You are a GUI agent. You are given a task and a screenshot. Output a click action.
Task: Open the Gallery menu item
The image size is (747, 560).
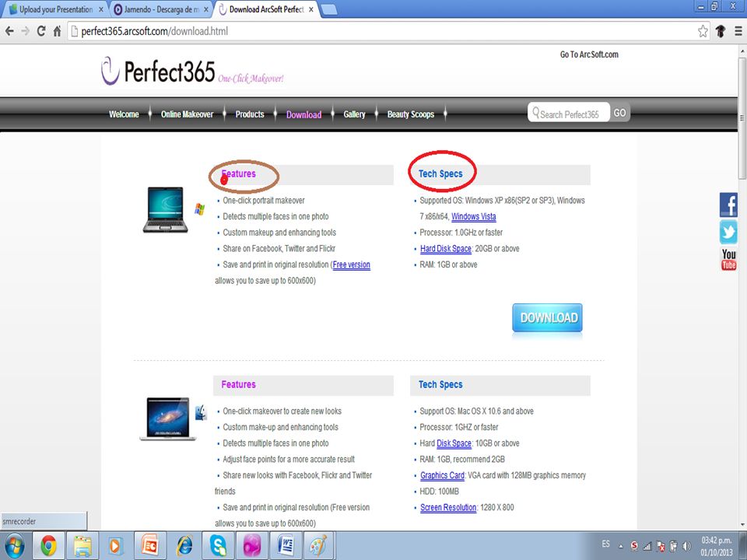[x=355, y=114]
